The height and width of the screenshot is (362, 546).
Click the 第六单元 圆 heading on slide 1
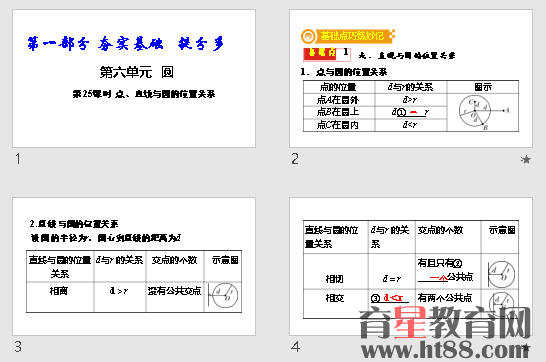click(x=136, y=72)
